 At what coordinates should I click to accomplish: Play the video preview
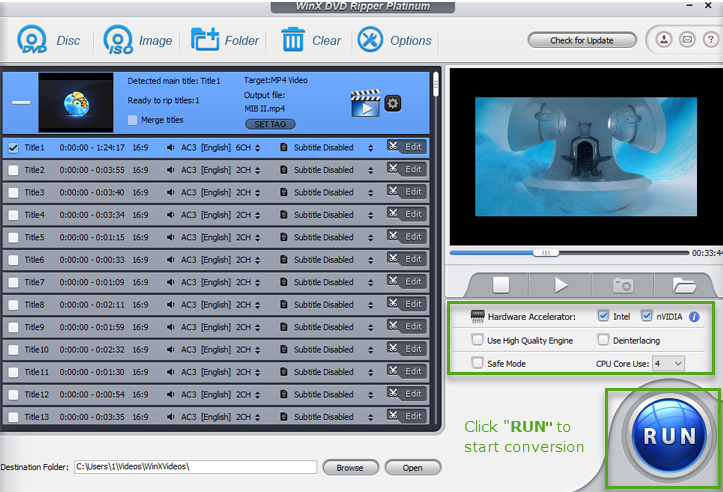561,285
